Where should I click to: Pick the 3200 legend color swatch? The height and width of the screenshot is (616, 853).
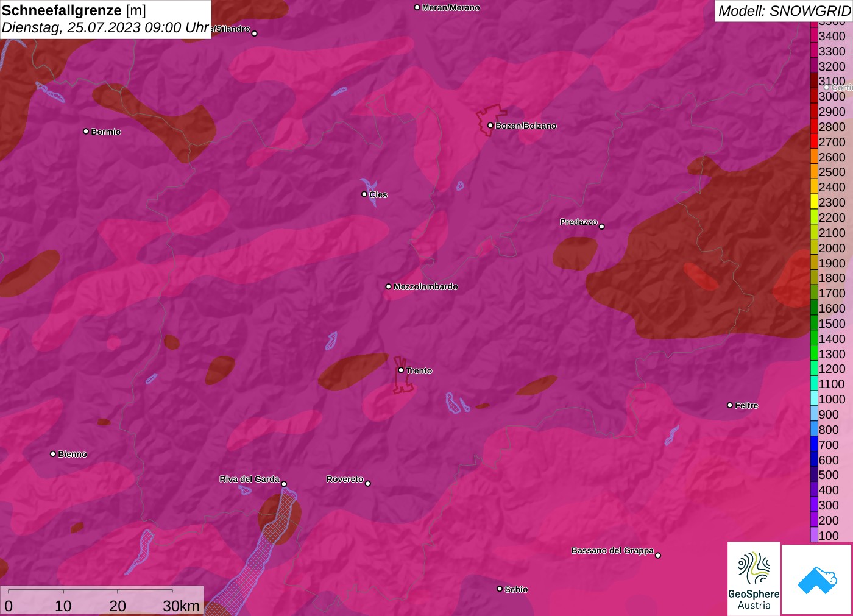(x=814, y=66)
